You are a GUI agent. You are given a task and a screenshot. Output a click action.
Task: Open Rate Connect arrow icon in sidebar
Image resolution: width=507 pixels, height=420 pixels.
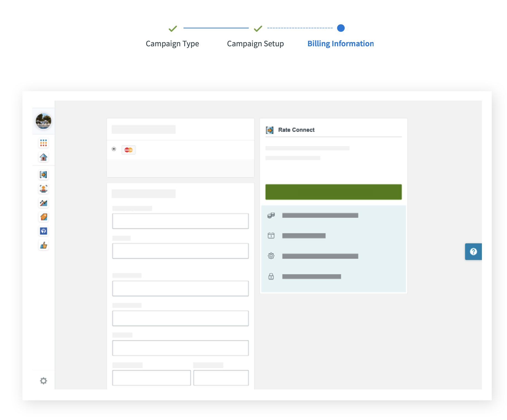coord(43,174)
